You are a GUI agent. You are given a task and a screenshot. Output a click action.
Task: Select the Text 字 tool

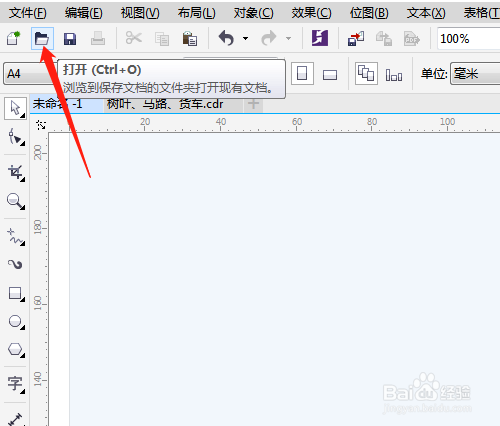click(x=16, y=384)
